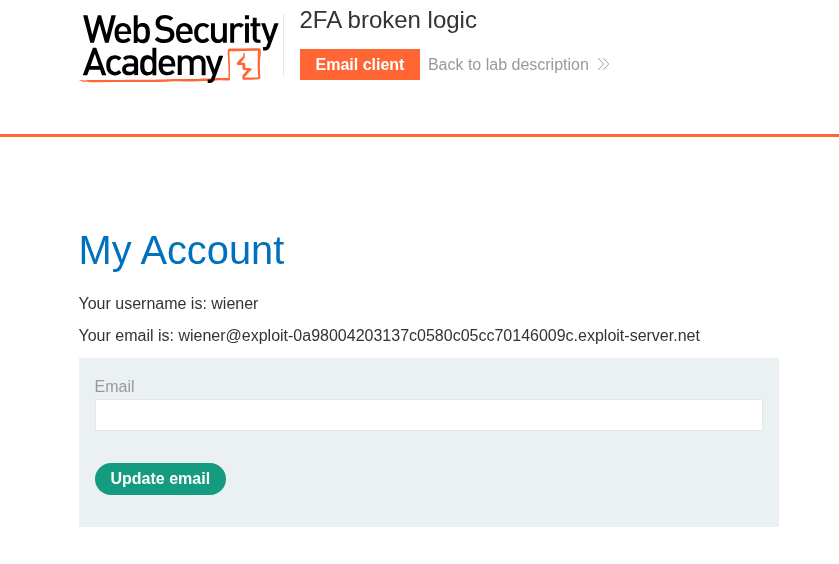Click the orange horizontal divider line
The height and width of the screenshot is (564, 839).
click(x=419, y=135)
